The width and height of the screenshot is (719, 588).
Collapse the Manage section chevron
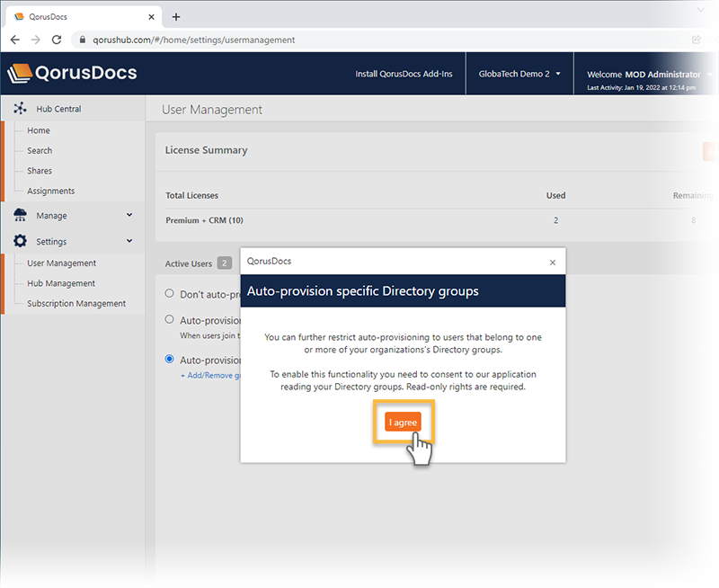129,216
